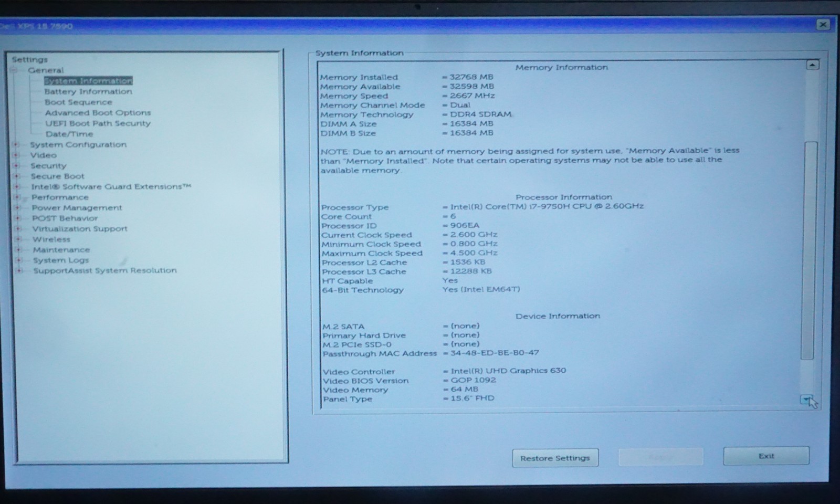
Task: Select System Information in the General tree
Action: 88,81
